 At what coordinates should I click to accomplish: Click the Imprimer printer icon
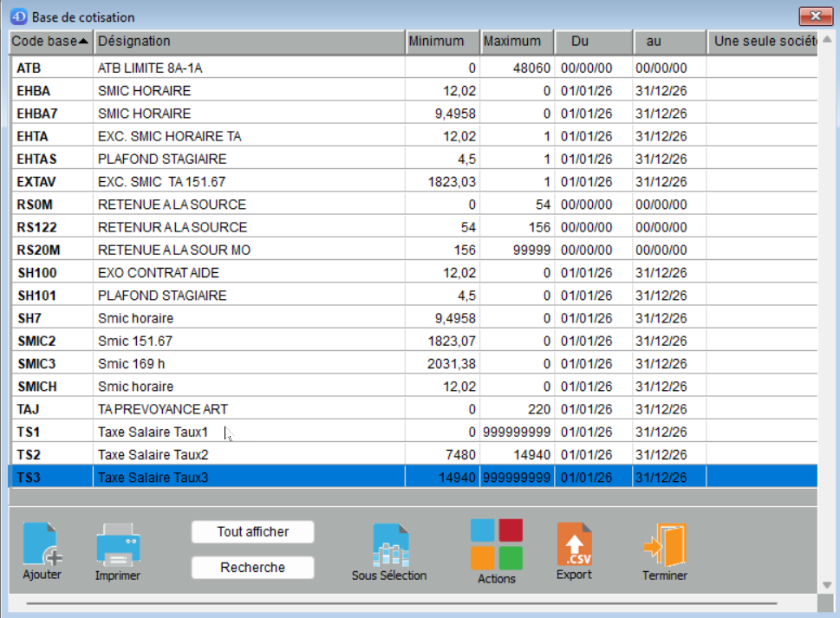coord(118,544)
